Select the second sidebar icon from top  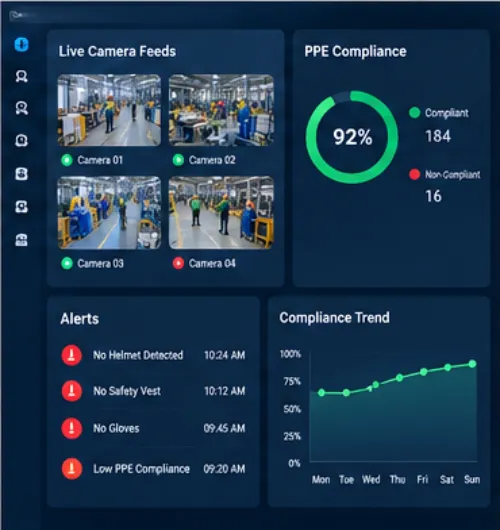click(x=22, y=76)
